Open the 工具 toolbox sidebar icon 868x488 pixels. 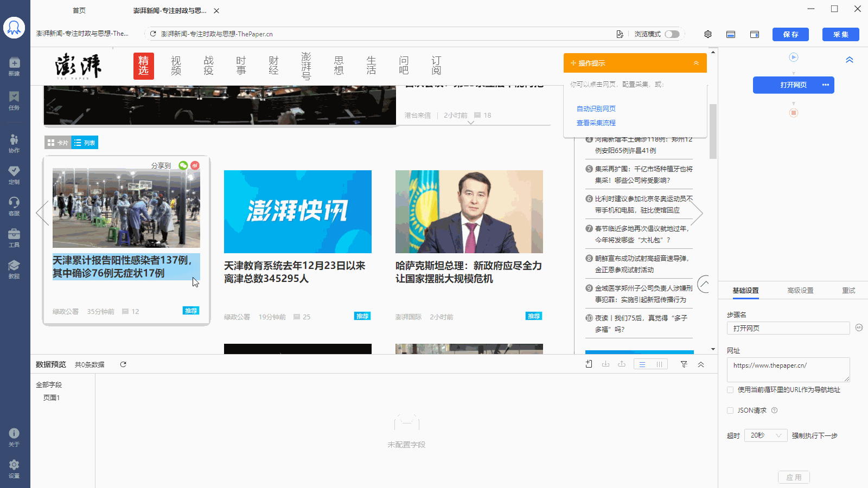tap(14, 237)
